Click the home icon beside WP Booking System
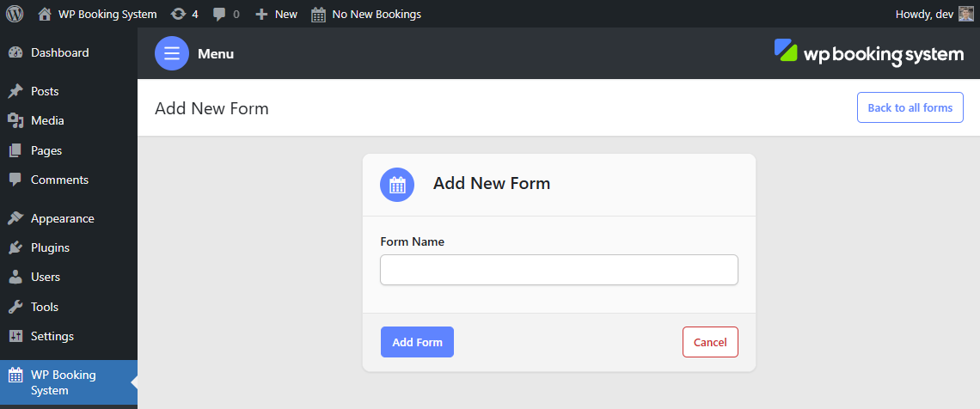 (x=45, y=14)
